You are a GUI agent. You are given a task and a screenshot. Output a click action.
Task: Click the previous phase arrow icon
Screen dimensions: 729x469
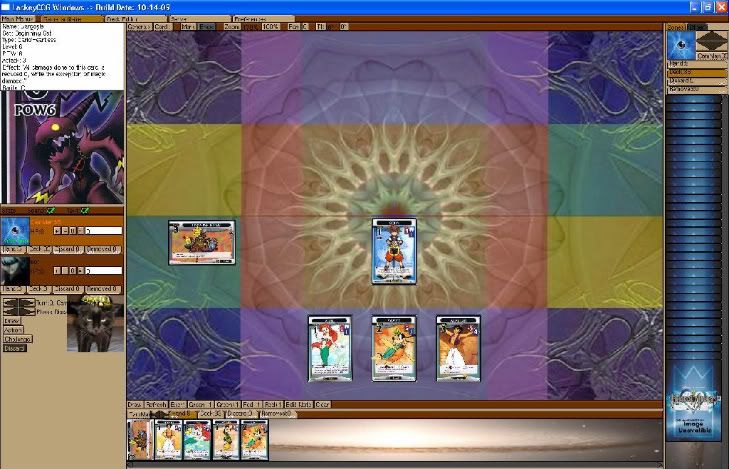[11, 311]
